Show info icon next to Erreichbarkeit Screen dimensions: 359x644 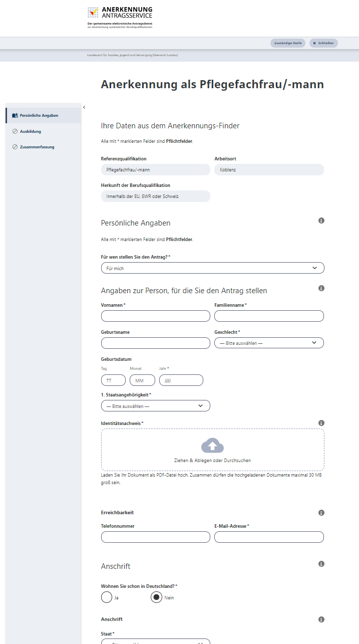click(321, 513)
